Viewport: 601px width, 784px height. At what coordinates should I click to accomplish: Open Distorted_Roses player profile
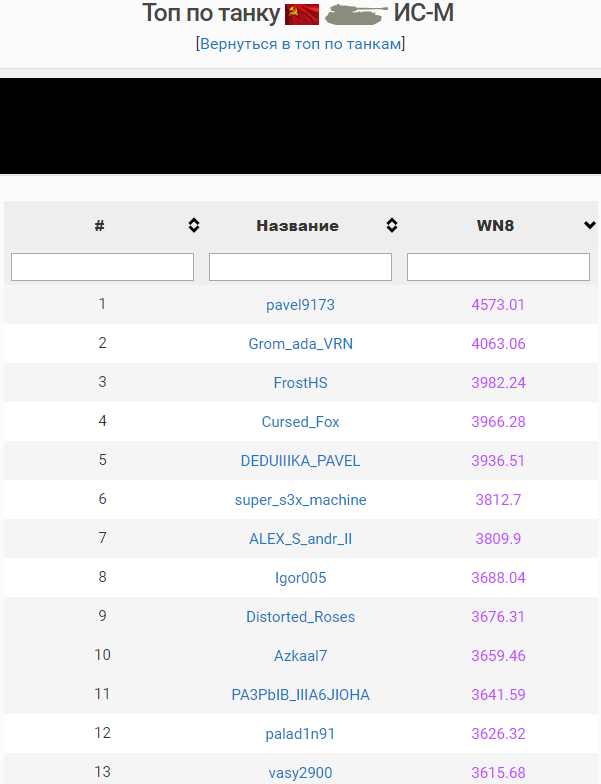300,617
